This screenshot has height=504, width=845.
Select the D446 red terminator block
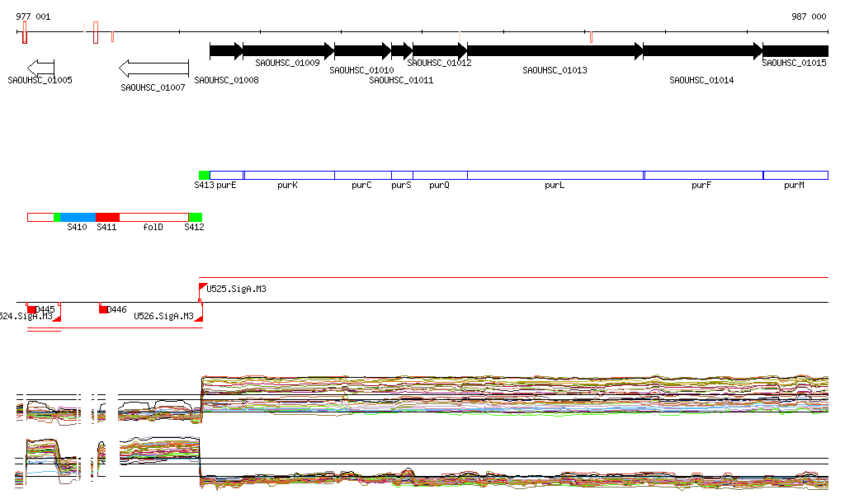pos(103,309)
